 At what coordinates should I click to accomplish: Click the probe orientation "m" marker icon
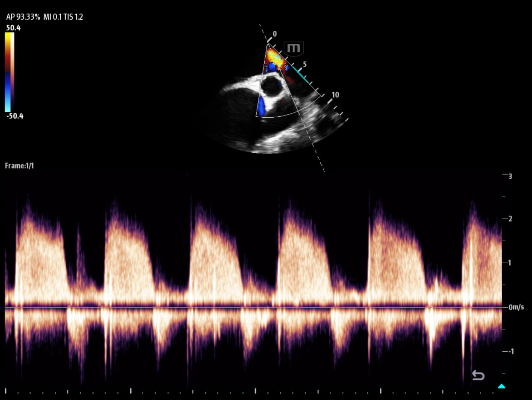[293, 48]
